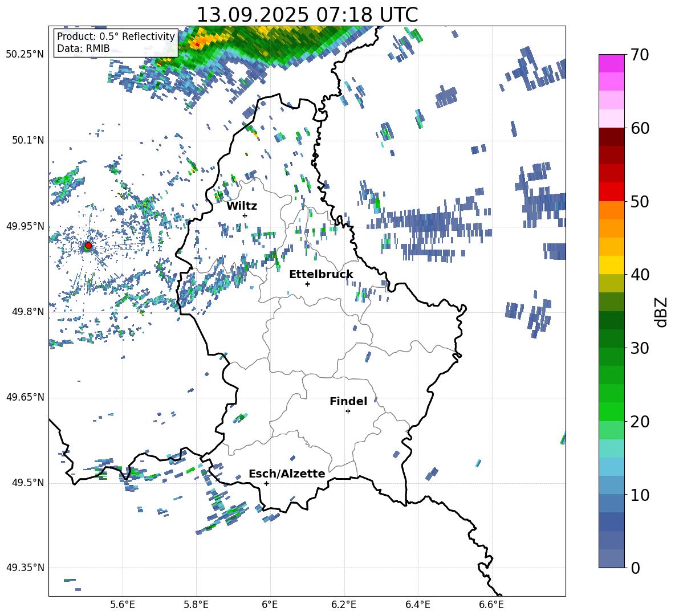Click the Wiltz station cross marker
The image size is (675, 616).
click(x=245, y=215)
